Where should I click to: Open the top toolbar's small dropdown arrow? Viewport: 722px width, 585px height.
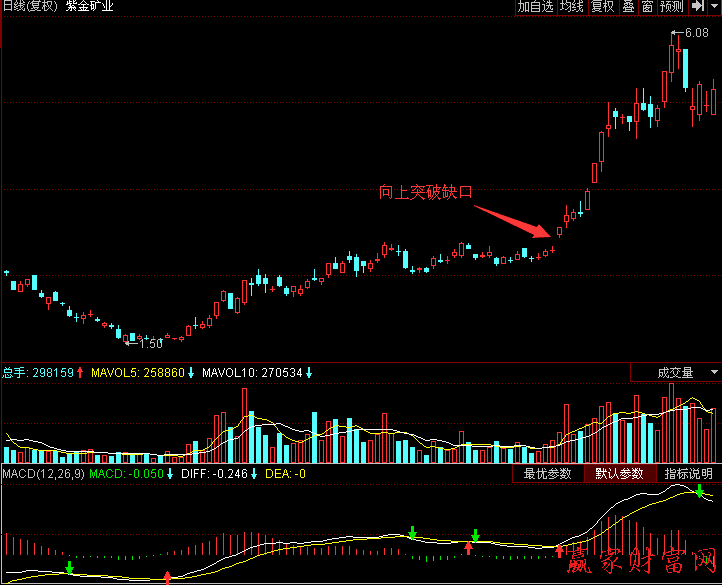(716, 7)
